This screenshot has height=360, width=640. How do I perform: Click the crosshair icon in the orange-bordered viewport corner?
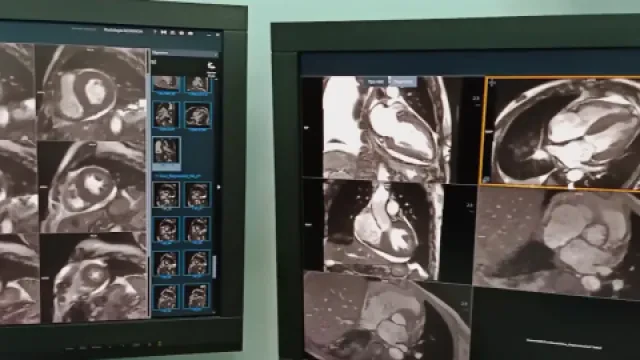pos(492,84)
